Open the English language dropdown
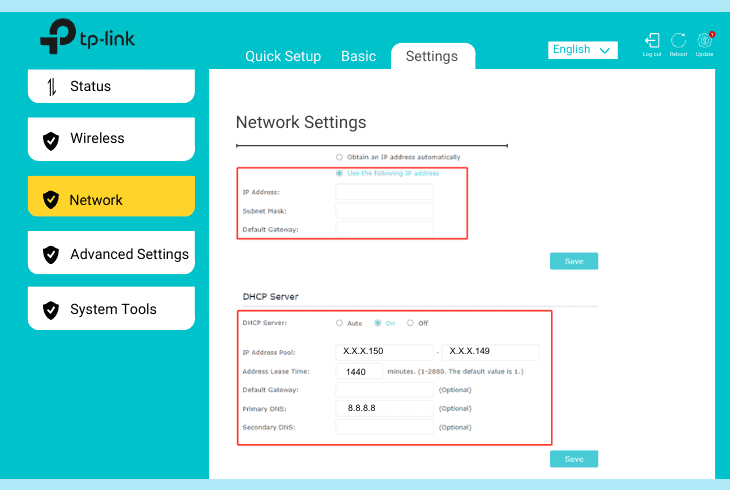Image resolution: width=730 pixels, height=490 pixels. click(582, 50)
